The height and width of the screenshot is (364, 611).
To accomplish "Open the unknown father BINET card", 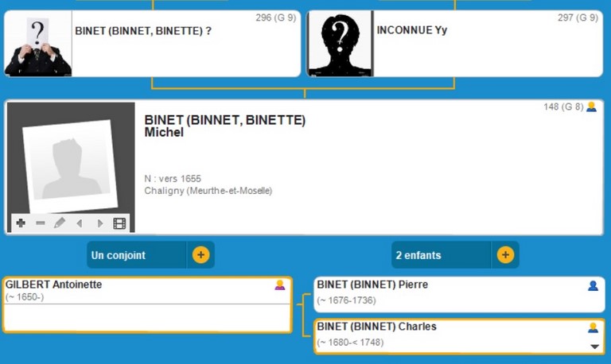I will point(153,44).
